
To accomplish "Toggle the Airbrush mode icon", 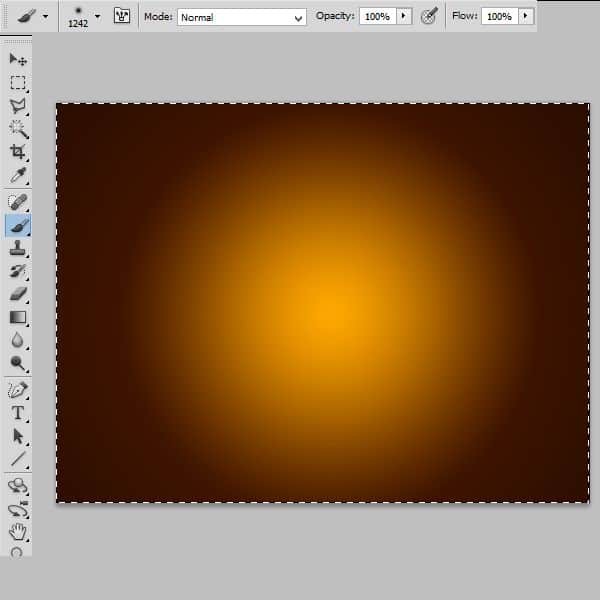I will [429, 16].
